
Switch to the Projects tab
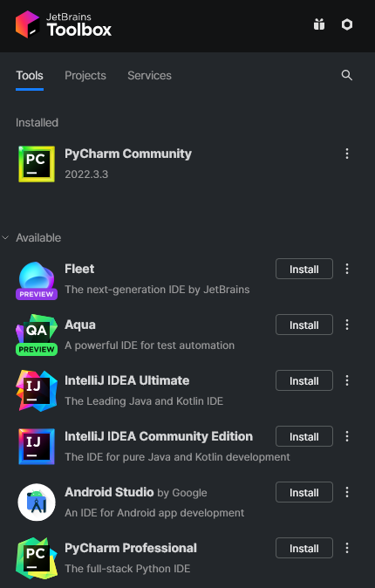[85, 75]
